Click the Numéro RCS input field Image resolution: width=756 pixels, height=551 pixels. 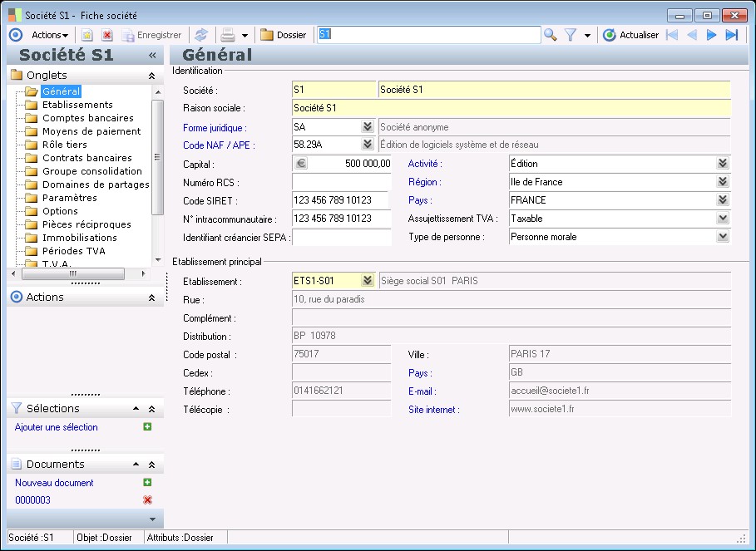(x=342, y=182)
